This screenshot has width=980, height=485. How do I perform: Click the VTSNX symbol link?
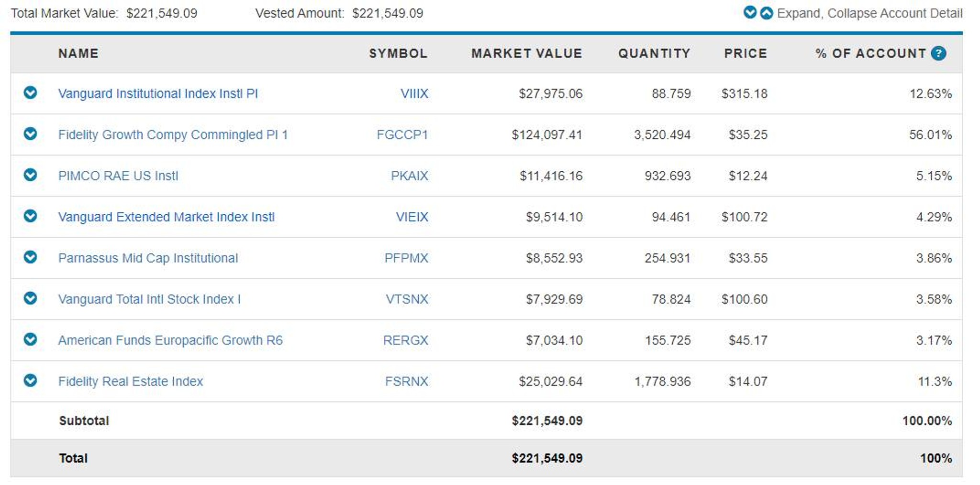[407, 299]
